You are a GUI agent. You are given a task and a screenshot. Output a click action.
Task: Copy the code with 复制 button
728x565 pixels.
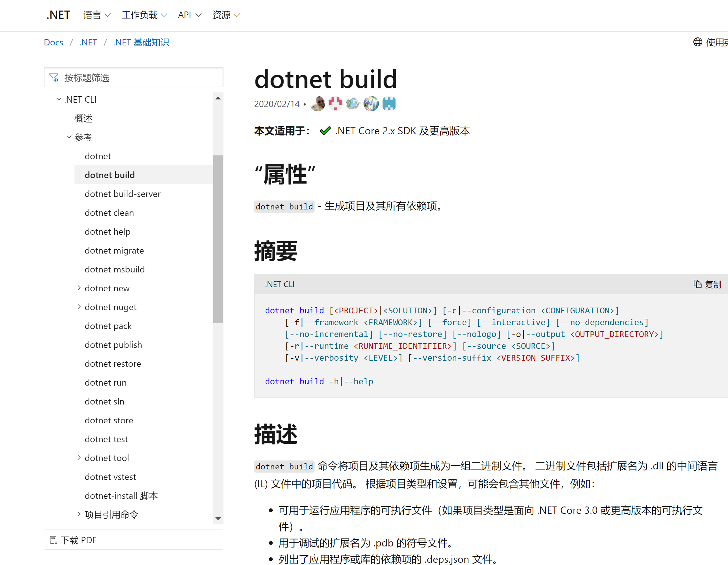[707, 284]
